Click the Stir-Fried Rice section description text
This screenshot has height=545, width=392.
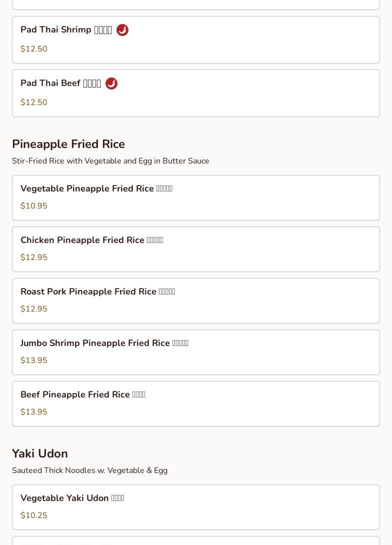pos(110,161)
